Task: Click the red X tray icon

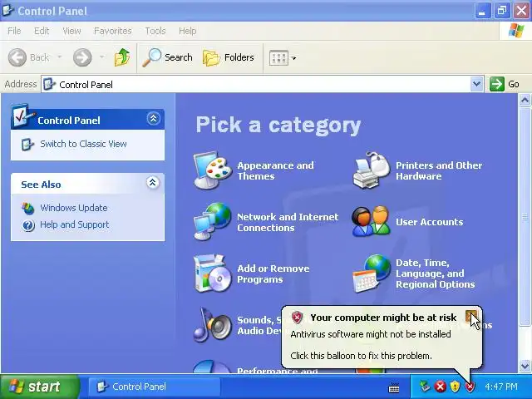Action: (x=441, y=387)
